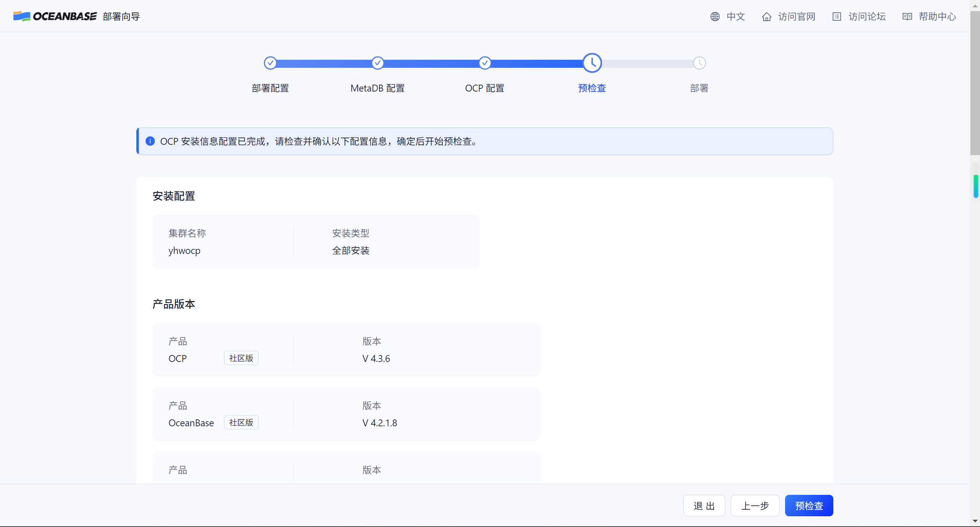Click the globe language icon
The height and width of the screenshot is (527, 980).
[x=715, y=16]
